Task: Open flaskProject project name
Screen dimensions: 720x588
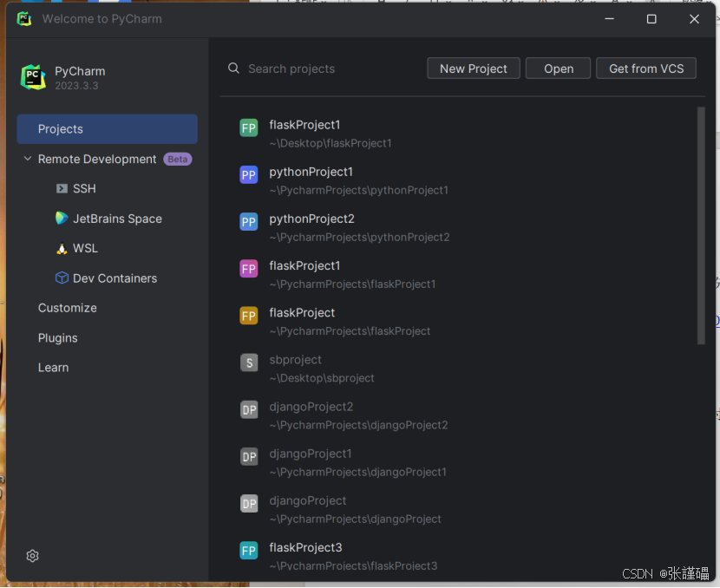Action: click(x=302, y=313)
